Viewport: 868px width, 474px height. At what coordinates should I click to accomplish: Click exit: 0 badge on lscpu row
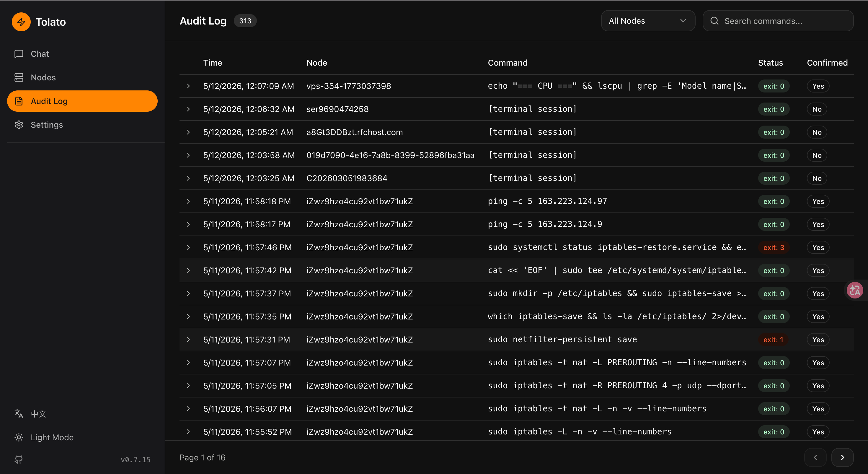point(774,86)
